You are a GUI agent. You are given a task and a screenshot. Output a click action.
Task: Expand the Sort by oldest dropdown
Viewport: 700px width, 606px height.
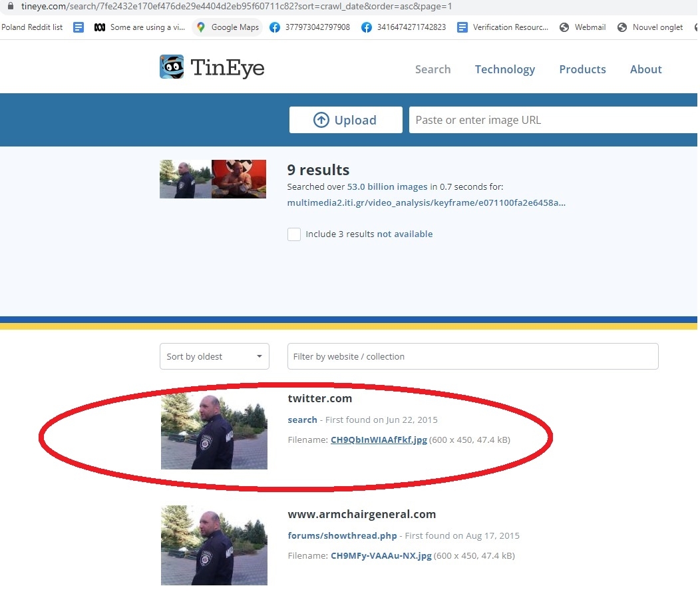coord(214,356)
